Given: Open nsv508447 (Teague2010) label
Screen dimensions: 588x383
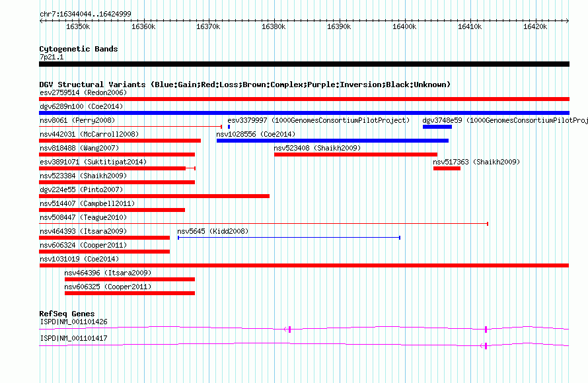Looking at the screenshot, I should coord(83,217).
